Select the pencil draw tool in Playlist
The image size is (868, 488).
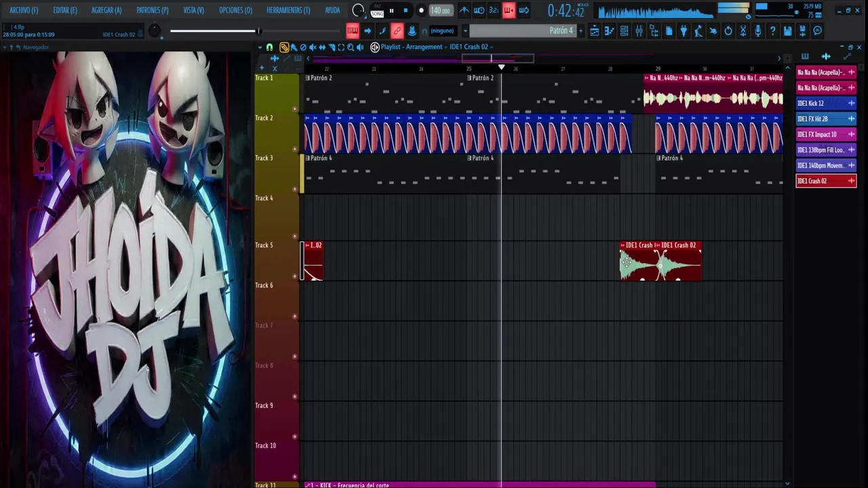coord(284,47)
